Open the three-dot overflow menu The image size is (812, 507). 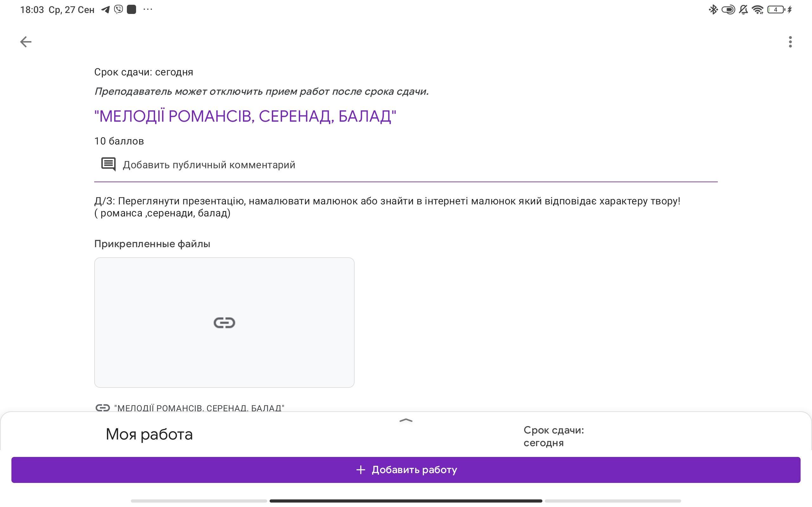point(790,42)
